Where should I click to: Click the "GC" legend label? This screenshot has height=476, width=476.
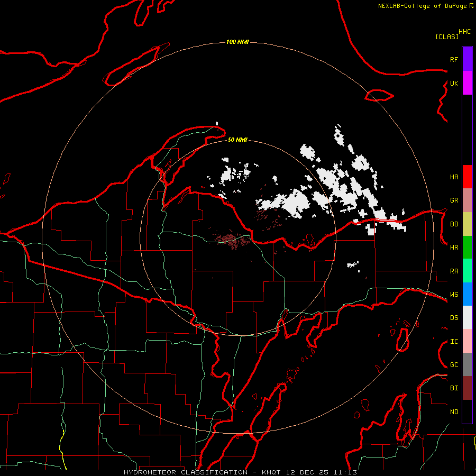click(x=454, y=365)
